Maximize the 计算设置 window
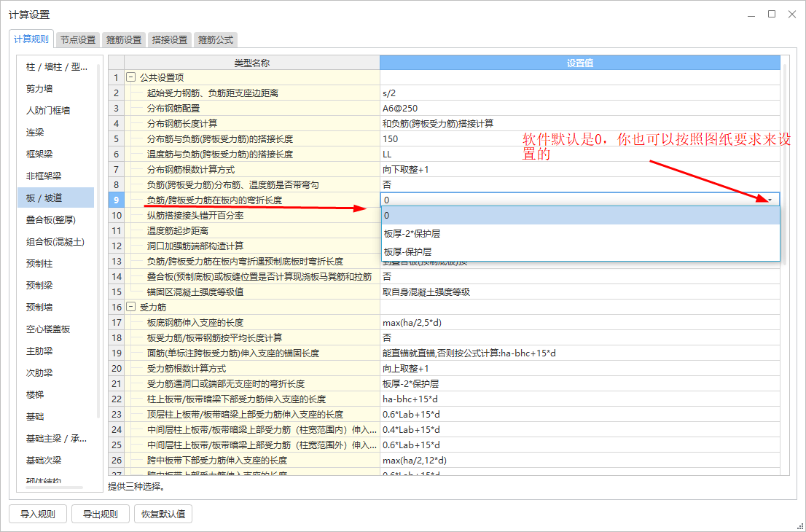806x532 pixels. tap(772, 15)
